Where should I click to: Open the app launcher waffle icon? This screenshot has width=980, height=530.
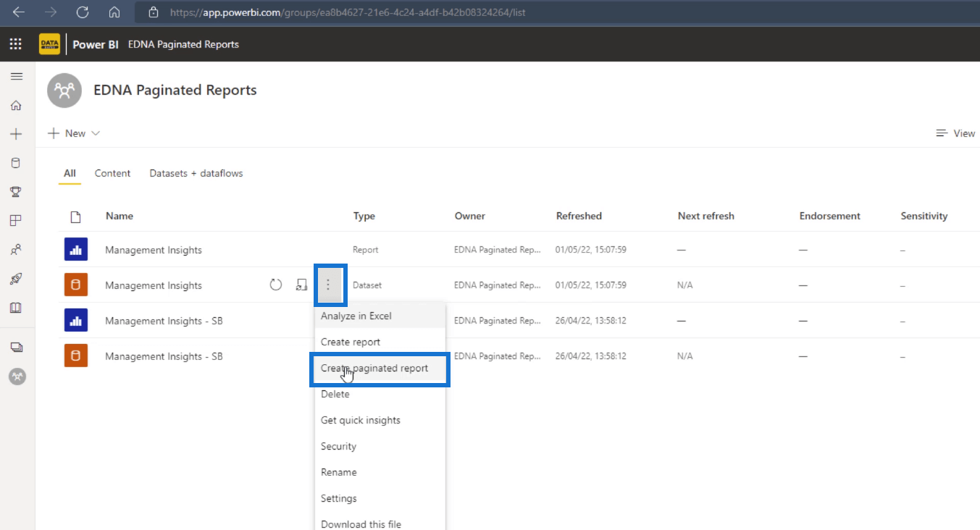15,44
